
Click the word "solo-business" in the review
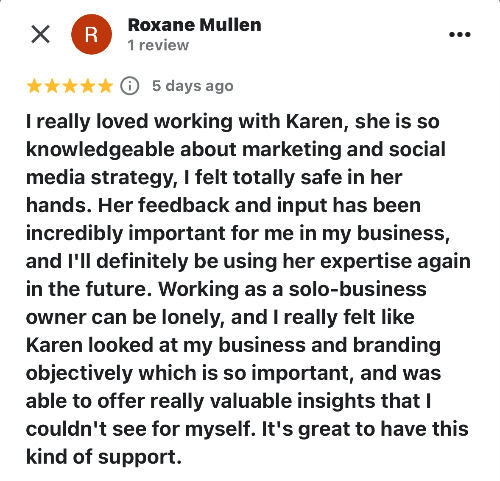coord(357,289)
